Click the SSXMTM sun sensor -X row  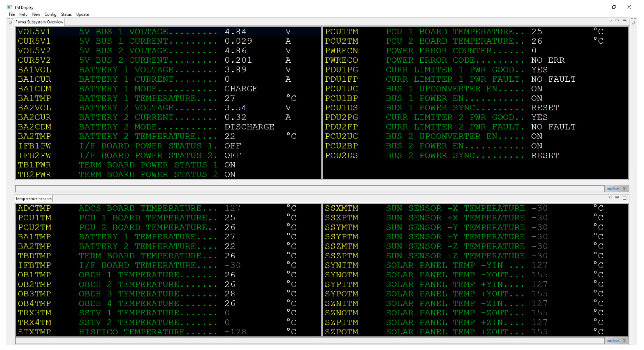click(475, 208)
